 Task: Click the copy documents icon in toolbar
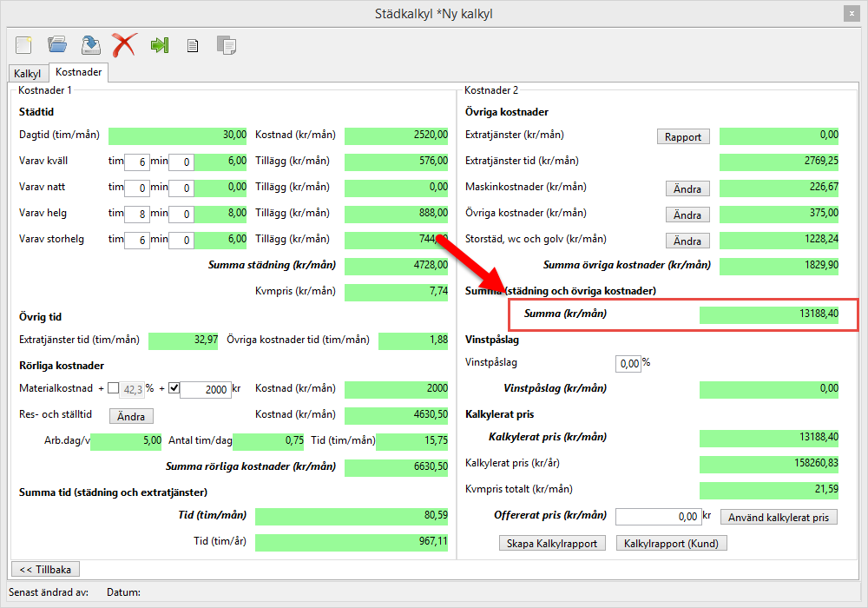pyautogui.click(x=227, y=45)
